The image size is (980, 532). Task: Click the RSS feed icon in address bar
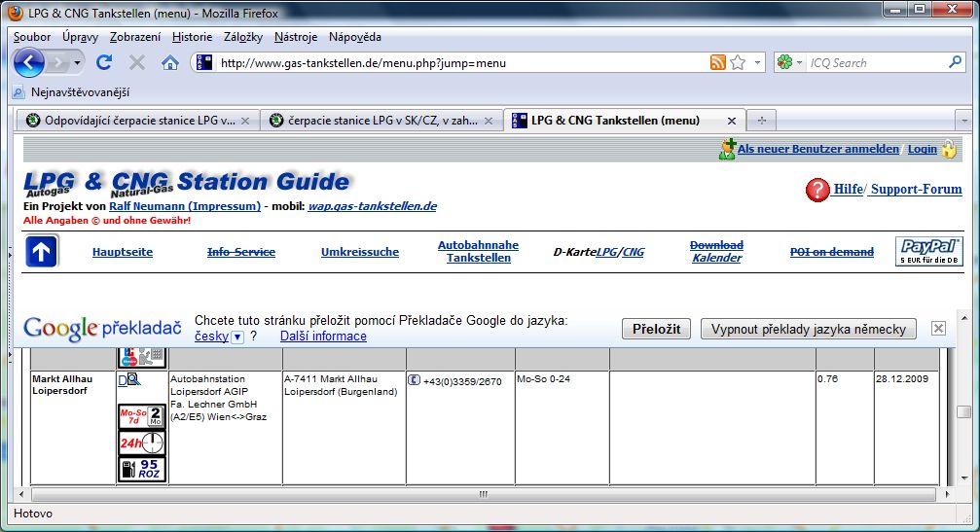(x=718, y=62)
